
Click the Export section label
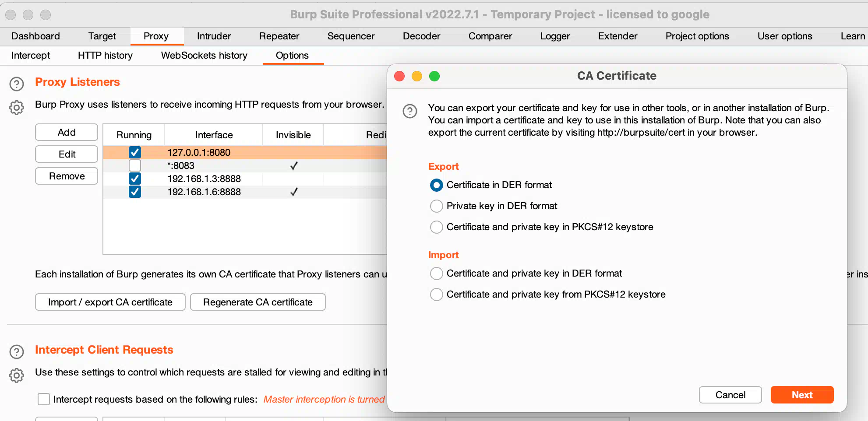443,166
